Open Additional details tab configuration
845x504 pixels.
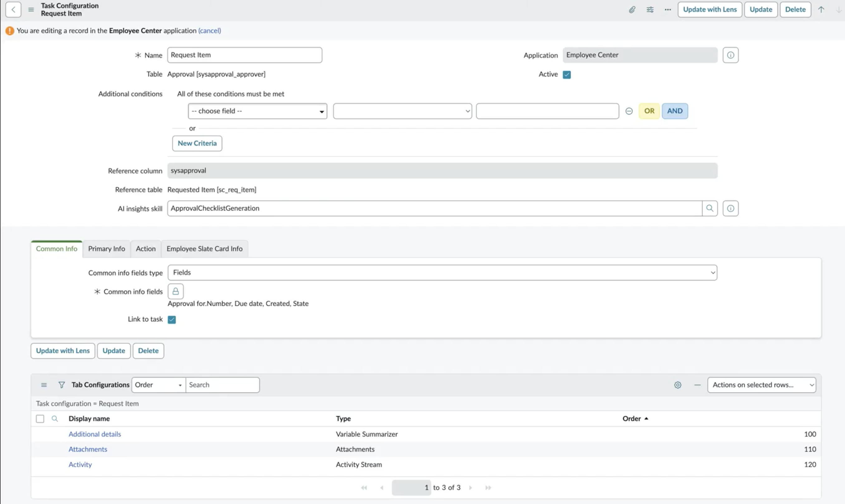pyautogui.click(x=95, y=434)
